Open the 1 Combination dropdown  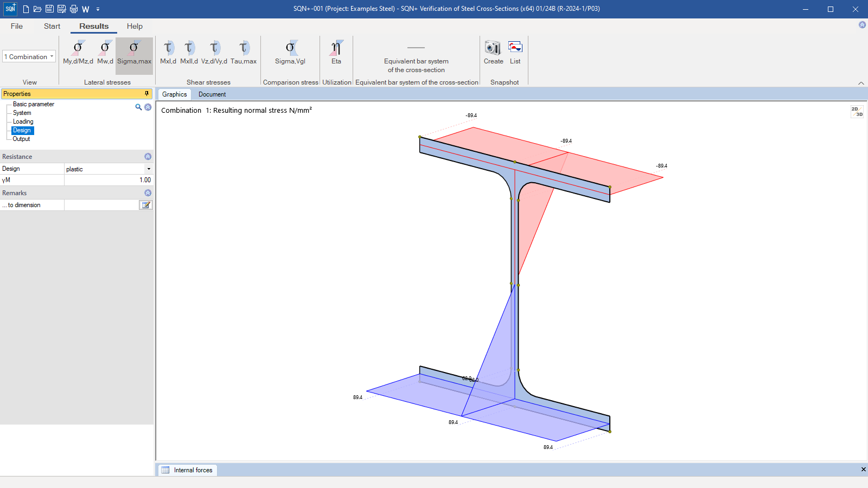[29, 56]
